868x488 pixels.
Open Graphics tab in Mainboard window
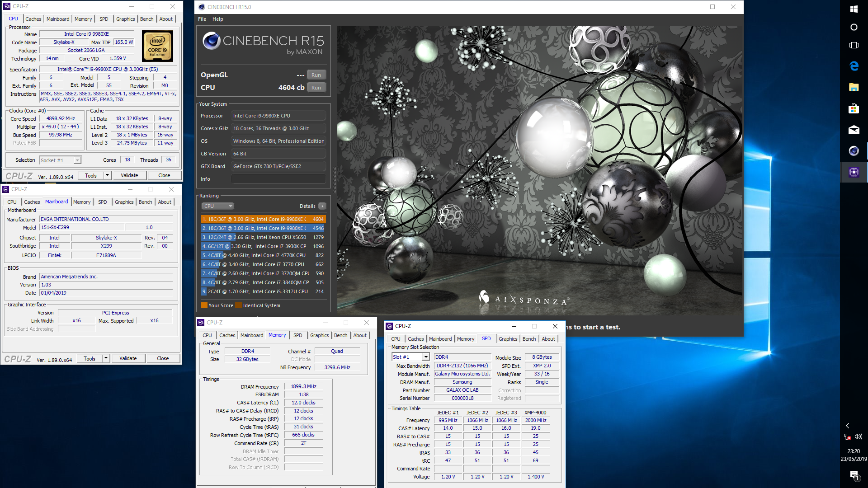pos(124,202)
